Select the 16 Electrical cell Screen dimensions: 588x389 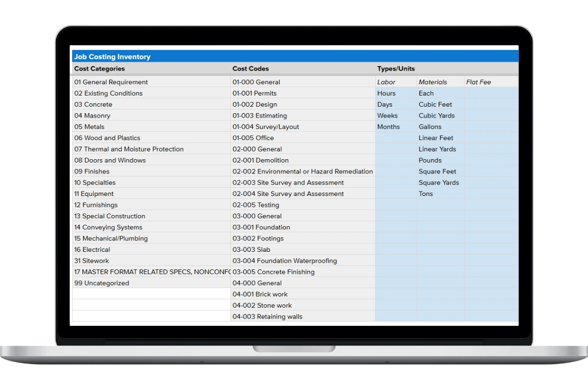pyautogui.click(x=151, y=249)
